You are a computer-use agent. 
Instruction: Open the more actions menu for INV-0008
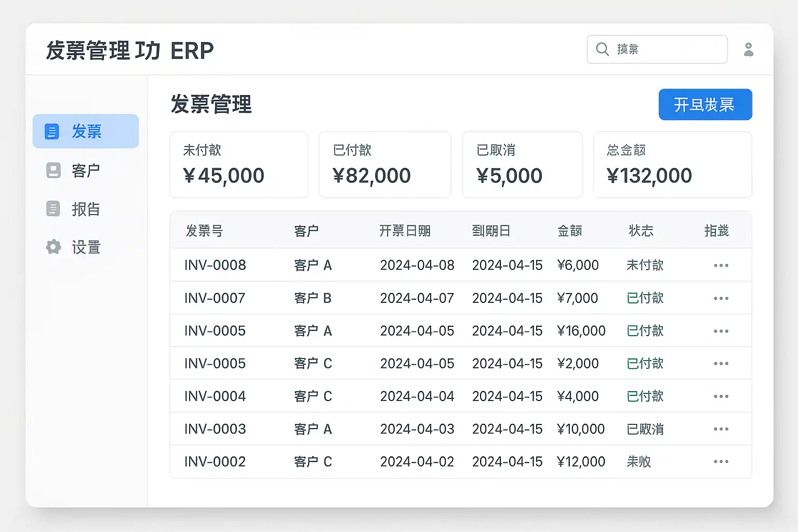[x=721, y=265]
